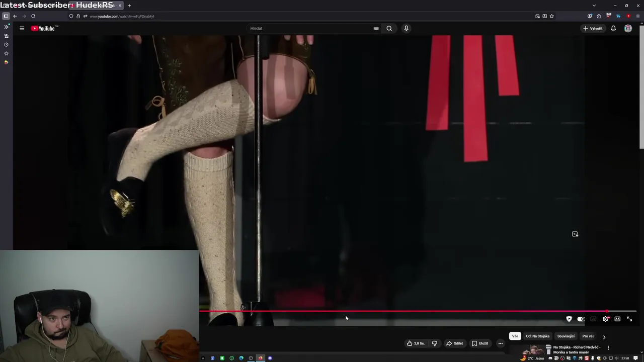644x362 pixels.
Task: Open weather widget 2°C Jasno
Action: click(532, 358)
